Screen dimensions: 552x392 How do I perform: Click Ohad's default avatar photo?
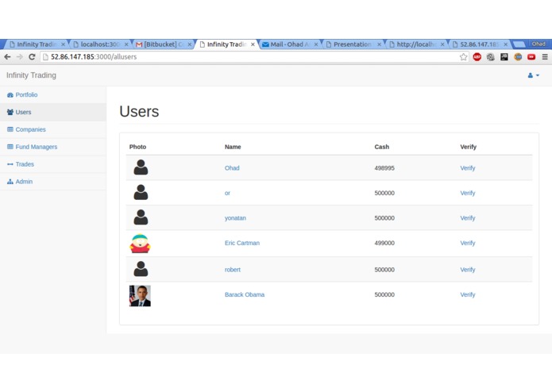pyautogui.click(x=141, y=167)
